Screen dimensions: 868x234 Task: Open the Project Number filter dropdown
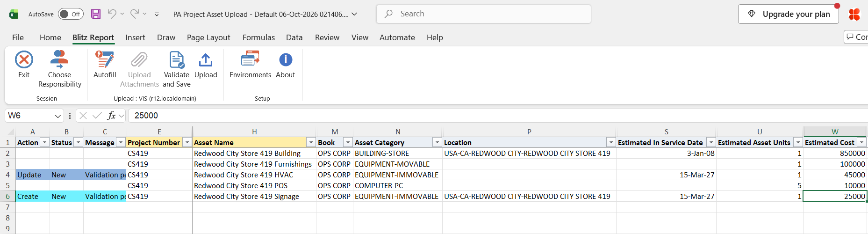pyautogui.click(x=187, y=142)
